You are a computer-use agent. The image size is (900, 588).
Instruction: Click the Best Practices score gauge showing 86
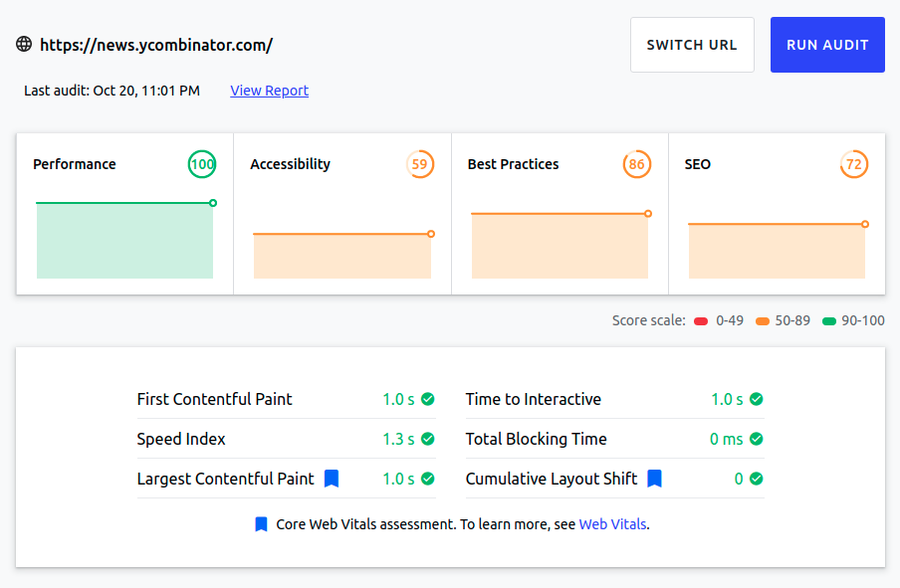point(636,164)
